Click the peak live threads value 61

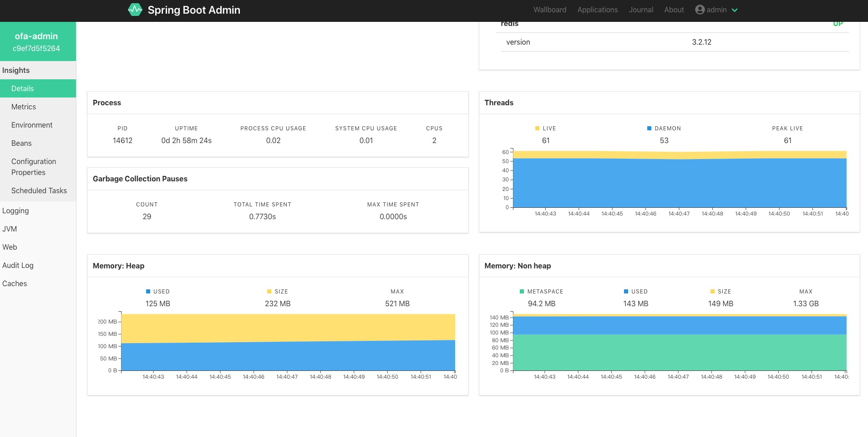point(787,140)
